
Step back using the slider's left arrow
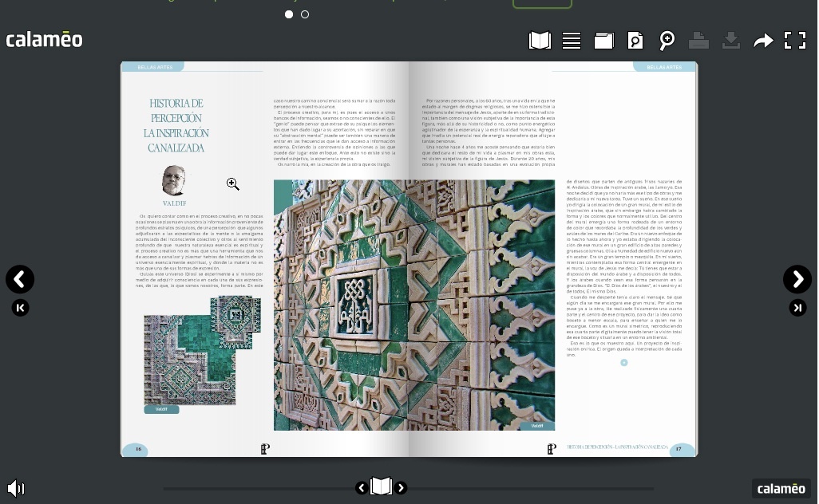[x=362, y=488]
